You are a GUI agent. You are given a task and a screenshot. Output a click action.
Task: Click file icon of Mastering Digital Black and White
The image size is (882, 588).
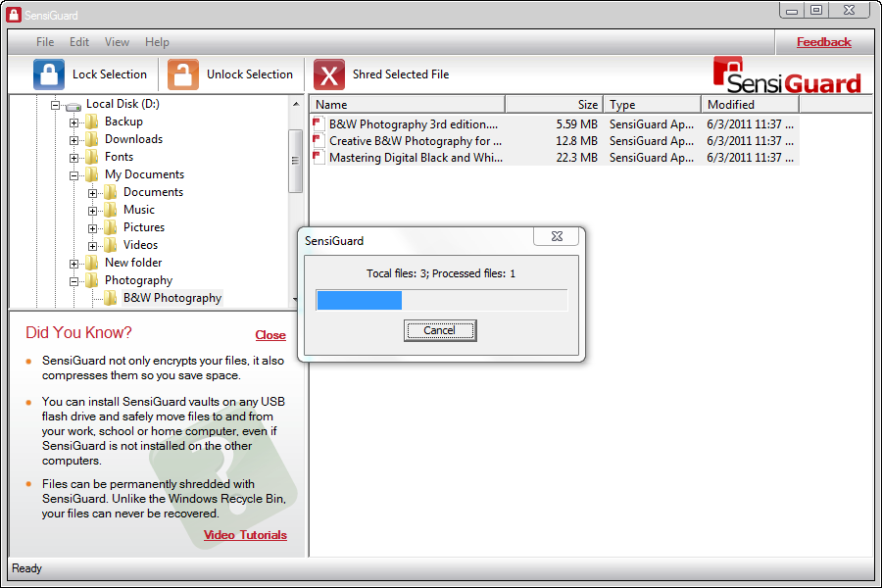tap(318, 158)
